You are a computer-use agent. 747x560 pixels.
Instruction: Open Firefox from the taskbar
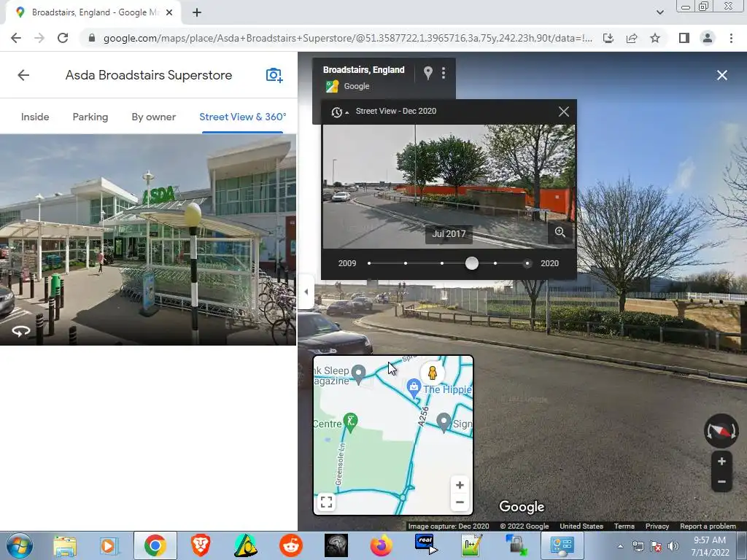point(381,545)
